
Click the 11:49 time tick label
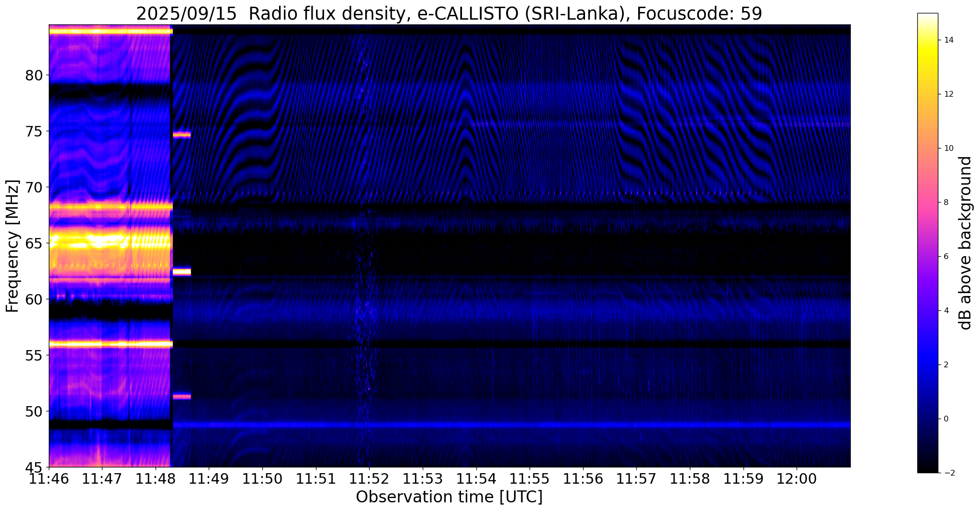tap(209, 479)
